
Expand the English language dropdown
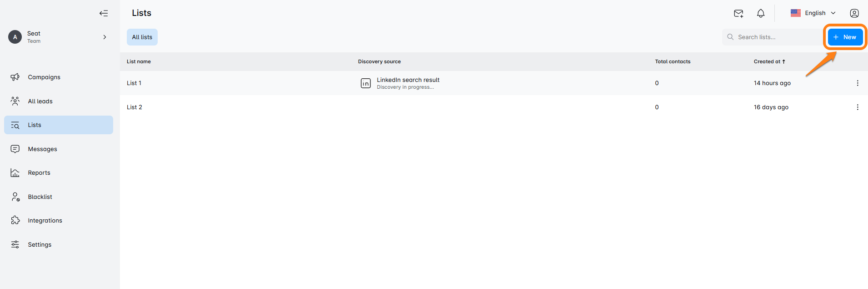coord(813,13)
